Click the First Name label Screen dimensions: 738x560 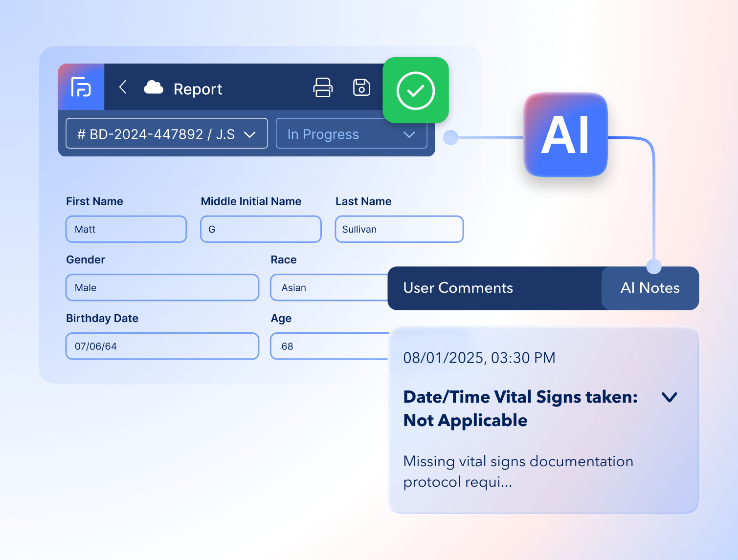coord(94,201)
